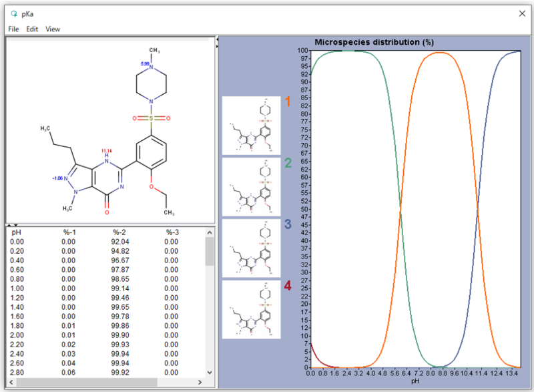Screen dimensions: 534x392
Task: Select the value 99.78 in table
Action: click(120, 317)
